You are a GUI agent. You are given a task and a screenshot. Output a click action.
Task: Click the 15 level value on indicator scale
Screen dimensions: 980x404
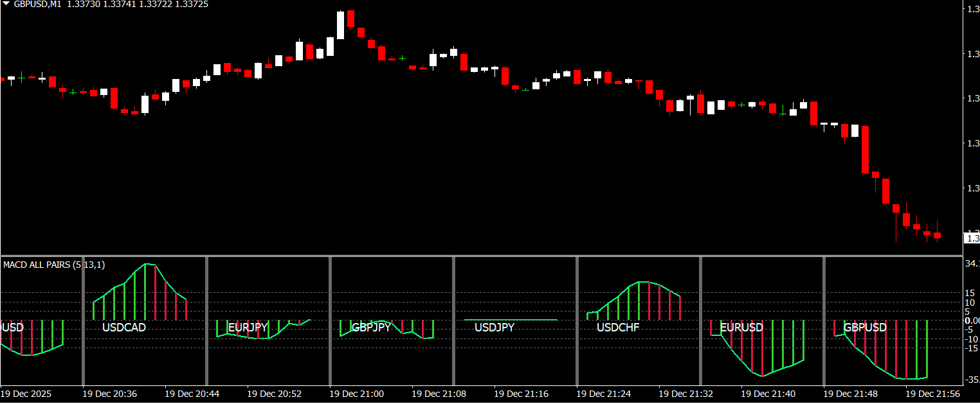click(970, 293)
